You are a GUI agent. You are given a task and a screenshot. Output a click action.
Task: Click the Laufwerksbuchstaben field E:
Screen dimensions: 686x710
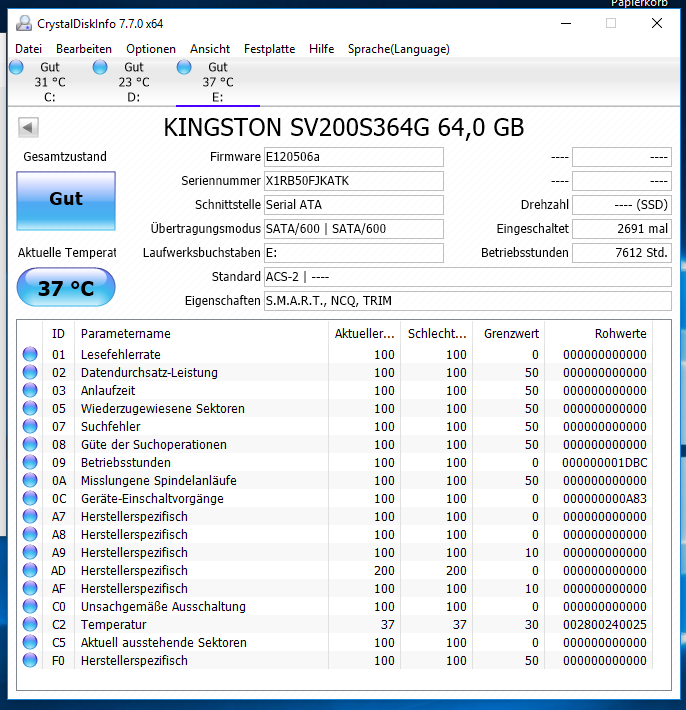[x=354, y=253]
